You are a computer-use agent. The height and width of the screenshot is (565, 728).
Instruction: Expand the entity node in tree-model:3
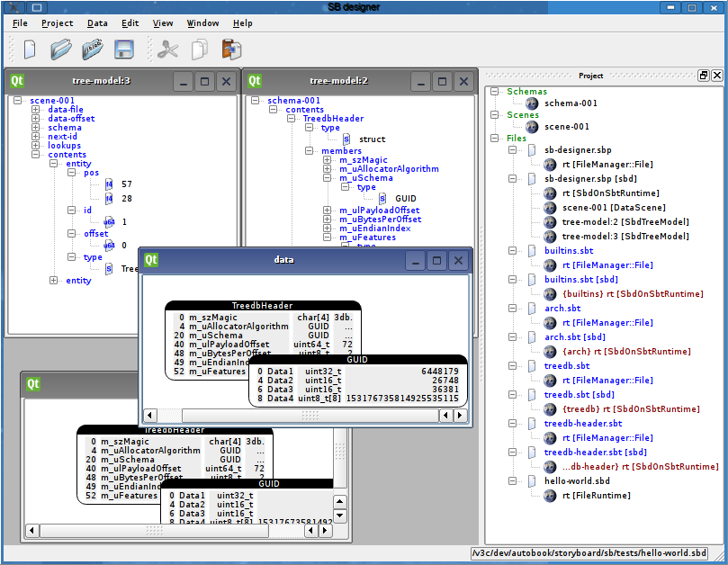tap(53, 280)
